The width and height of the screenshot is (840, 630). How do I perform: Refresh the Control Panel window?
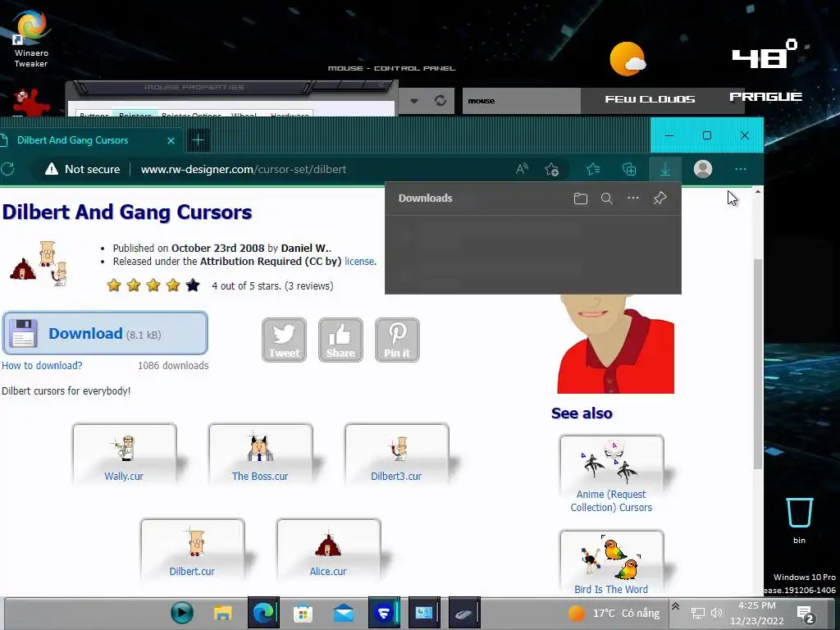pos(441,101)
